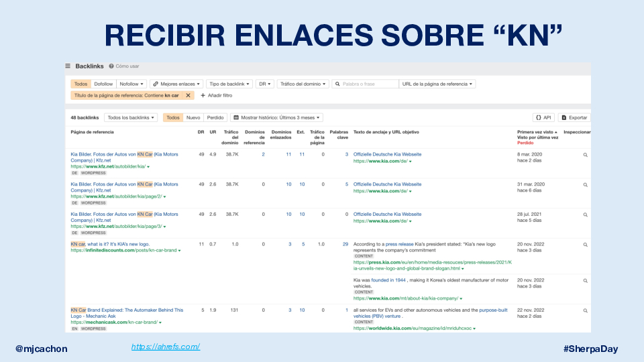Remove the 'kn car' title filter
Screen dimensions: 644x362
(x=188, y=95)
